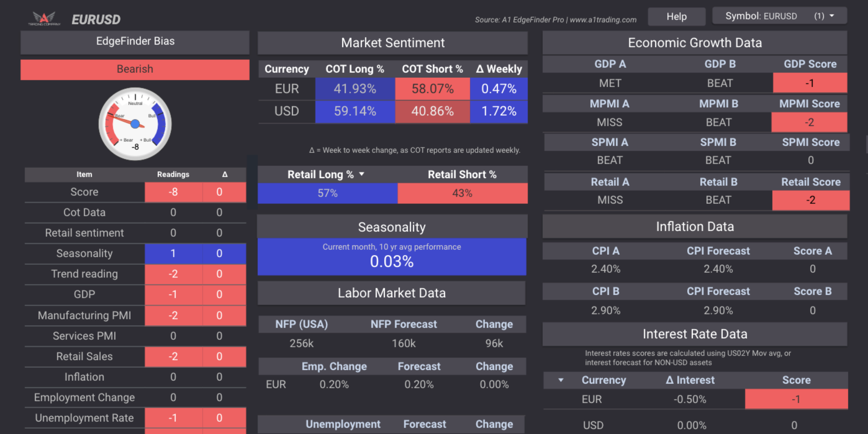
Task: Click the GDP Score -1 cell
Action: [x=810, y=83]
